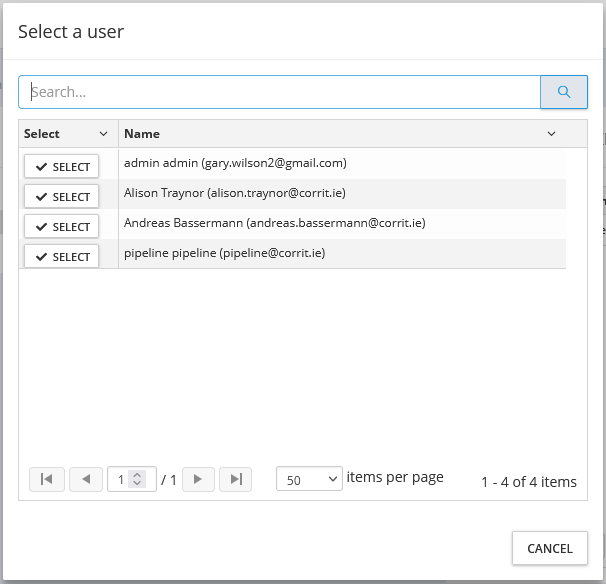Select the pipeline pipeline user
The width and height of the screenshot is (606, 584).
[62, 257]
